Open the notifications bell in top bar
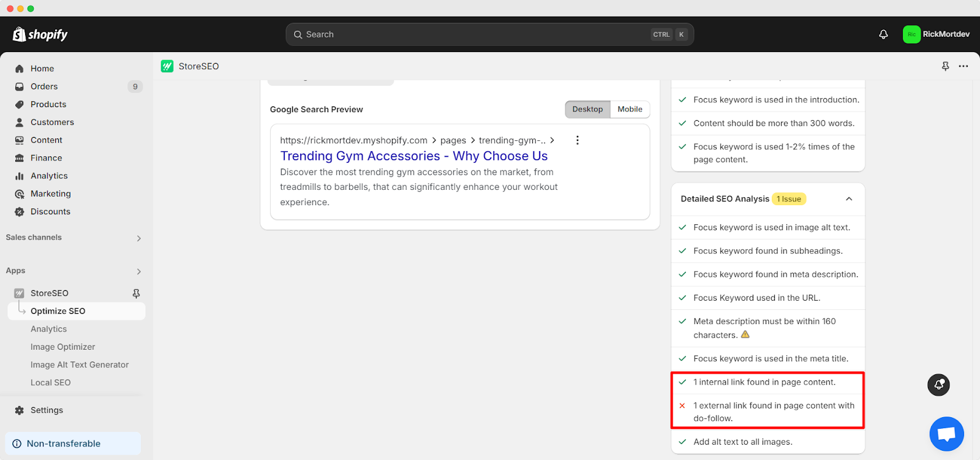Viewport: 980px width, 460px height. coord(883,34)
